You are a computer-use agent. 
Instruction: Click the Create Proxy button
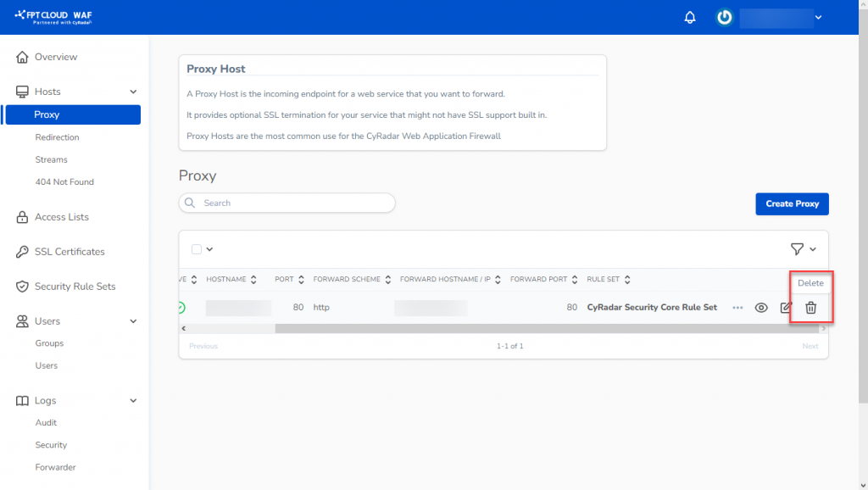click(792, 203)
